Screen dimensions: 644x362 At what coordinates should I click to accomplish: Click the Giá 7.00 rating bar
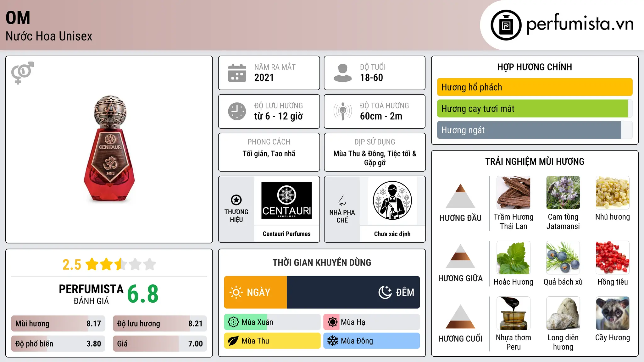click(160, 343)
